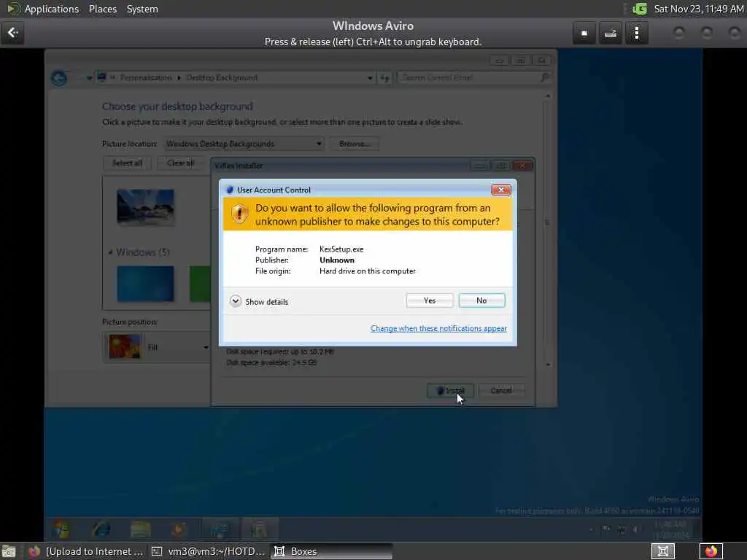Switch to Upload to Internet Firefox task
Viewport: 747px width, 560px height.
pos(86,551)
